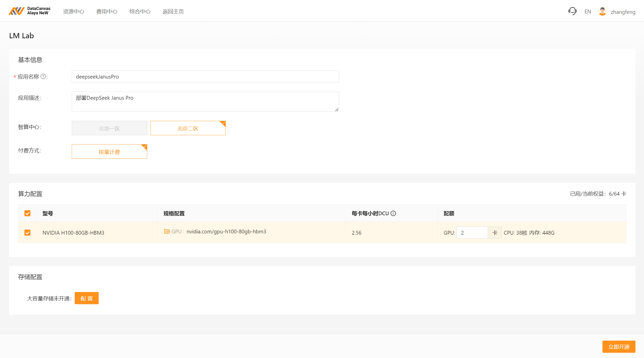Click the GPU count input field
Image resolution: width=644 pixels, height=358 pixels.
472,233
